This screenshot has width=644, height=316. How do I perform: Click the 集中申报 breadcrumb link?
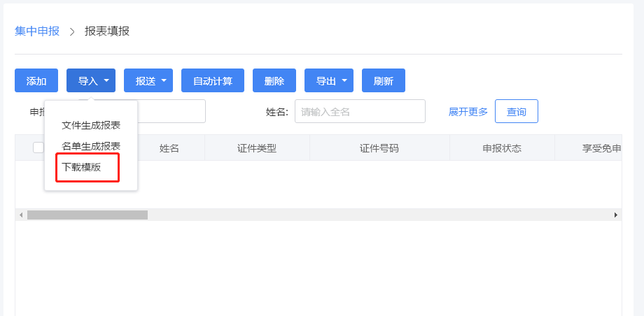(x=37, y=31)
